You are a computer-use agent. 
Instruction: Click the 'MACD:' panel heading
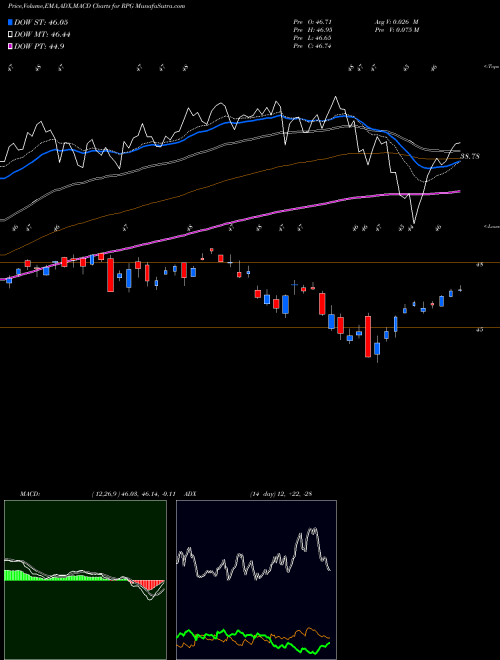click(29, 494)
